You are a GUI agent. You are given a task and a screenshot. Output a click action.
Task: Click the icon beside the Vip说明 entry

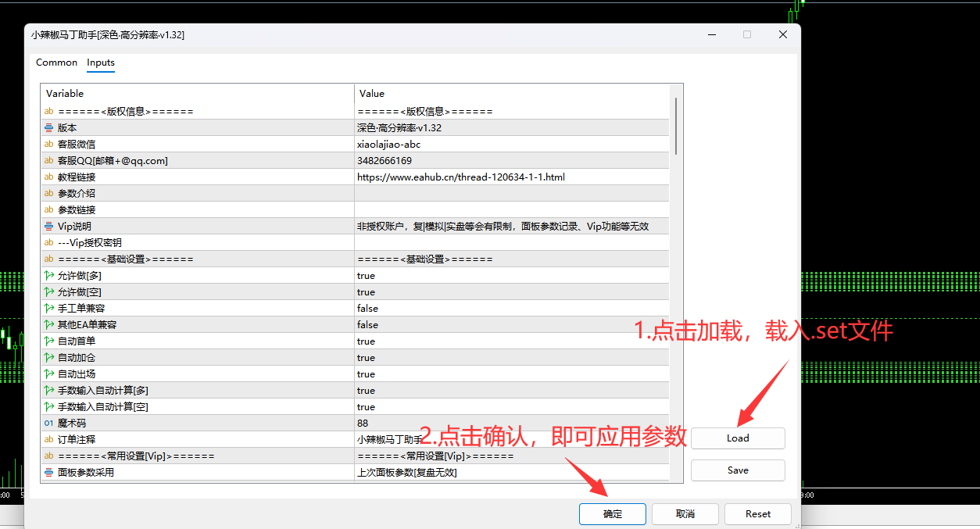[x=47, y=226]
